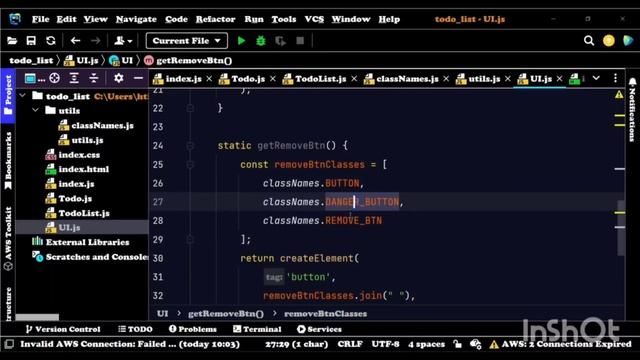Open the Navigate menu
Screen dimensions: 640x360
coord(136,19)
